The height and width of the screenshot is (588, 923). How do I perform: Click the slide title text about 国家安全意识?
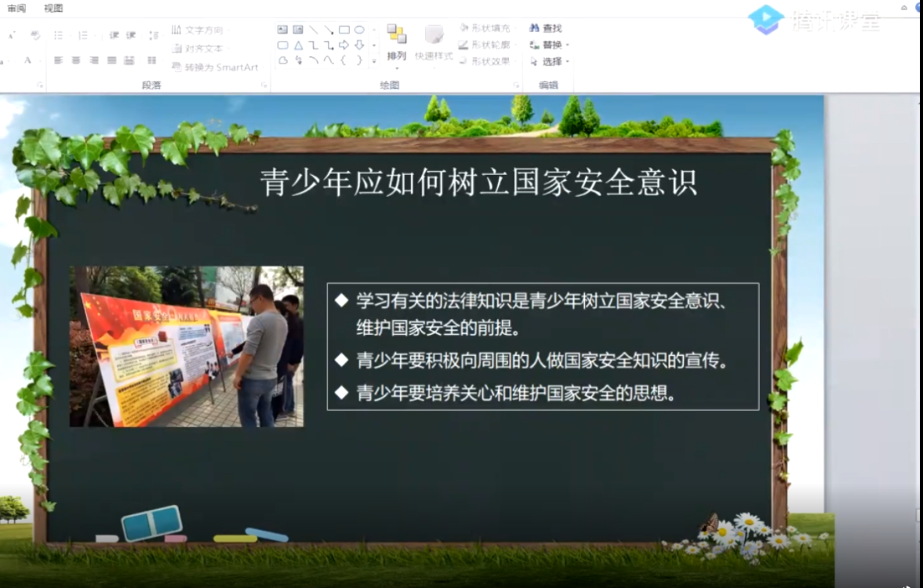478,183
